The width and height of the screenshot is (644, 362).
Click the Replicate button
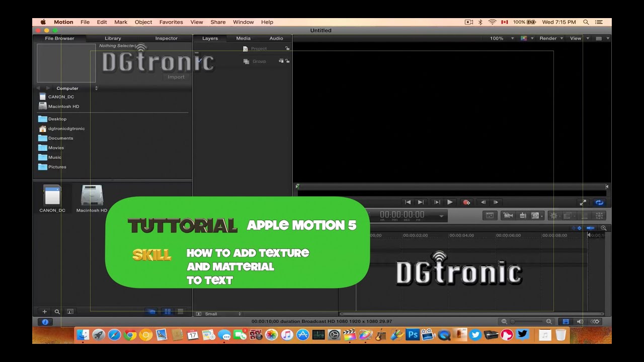(599, 215)
